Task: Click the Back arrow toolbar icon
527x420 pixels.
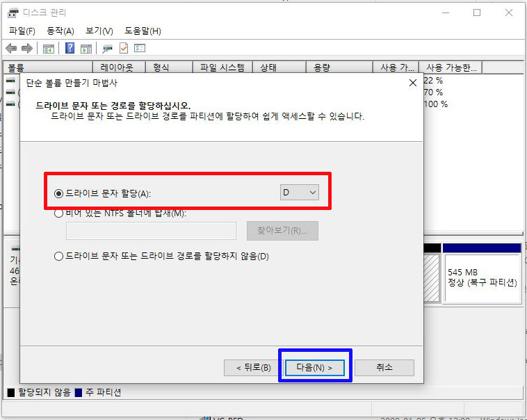Action: (11, 49)
